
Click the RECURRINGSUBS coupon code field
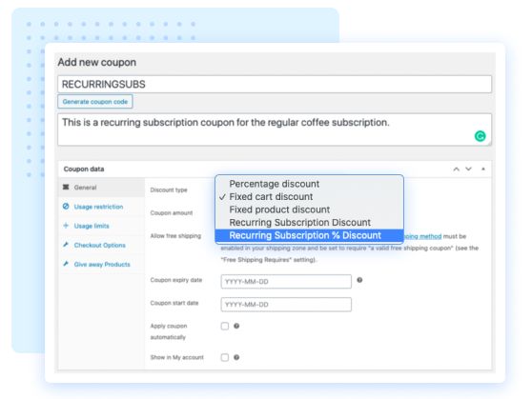(x=275, y=84)
